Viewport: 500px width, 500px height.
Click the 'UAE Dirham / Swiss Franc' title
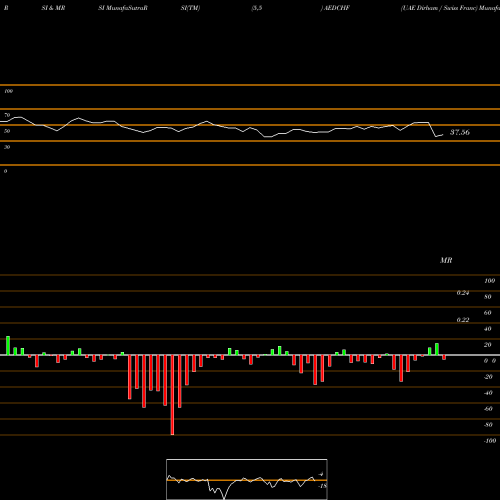(x=439, y=8)
